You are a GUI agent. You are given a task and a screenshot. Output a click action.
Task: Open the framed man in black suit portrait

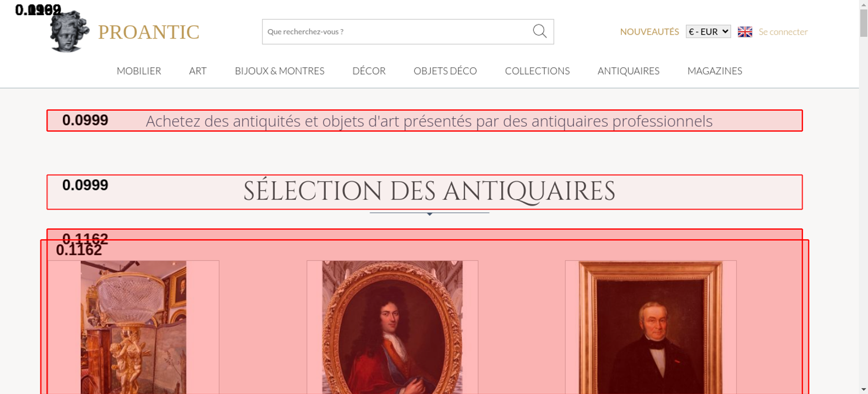point(651,327)
